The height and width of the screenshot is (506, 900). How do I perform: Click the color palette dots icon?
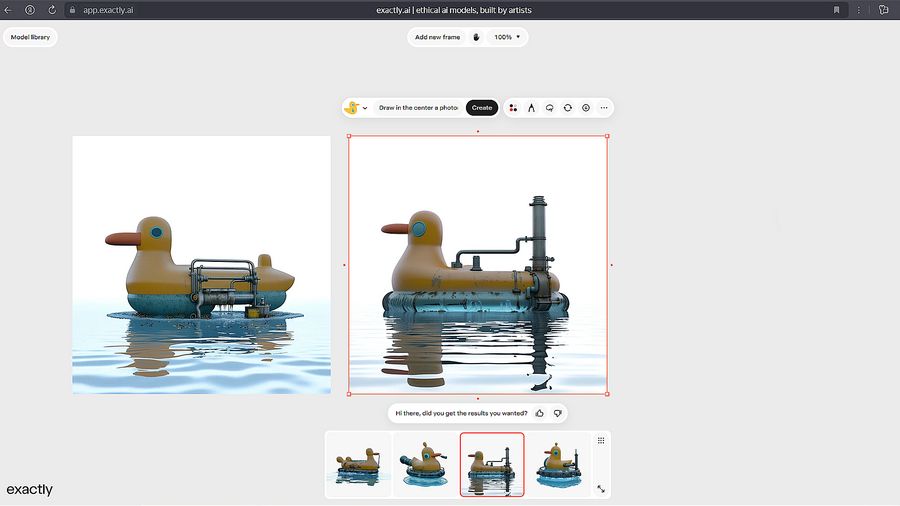[513, 108]
